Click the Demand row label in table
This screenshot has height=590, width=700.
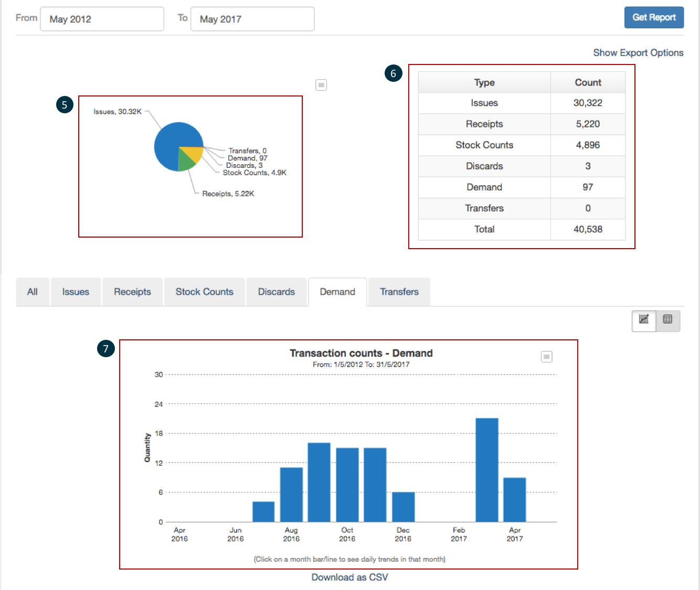[484, 187]
